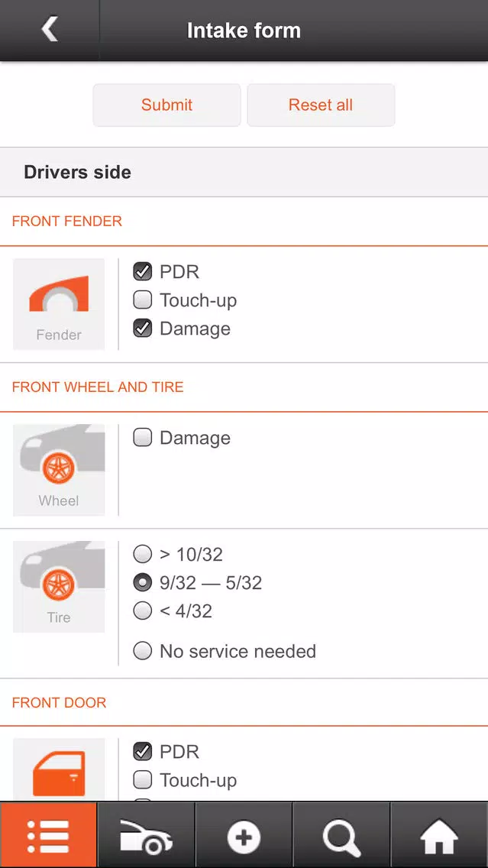Uncheck Damage under Front Fender
Viewport: 488px width, 868px height.
tap(143, 329)
